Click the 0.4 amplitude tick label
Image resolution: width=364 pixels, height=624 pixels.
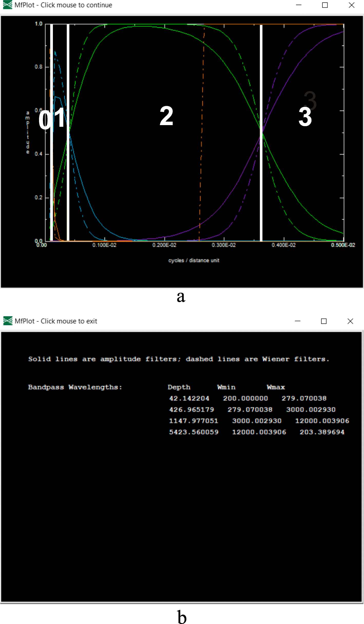click(39, 154)
